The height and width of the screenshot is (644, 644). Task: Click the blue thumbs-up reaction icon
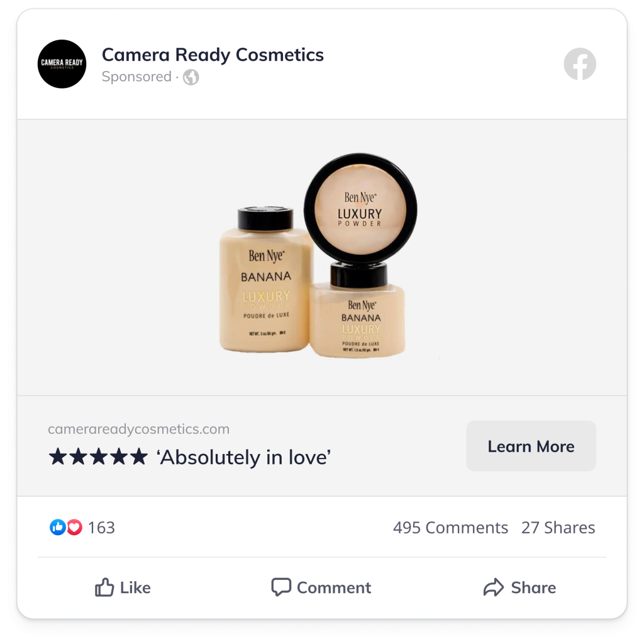click(x=57, y=528)
